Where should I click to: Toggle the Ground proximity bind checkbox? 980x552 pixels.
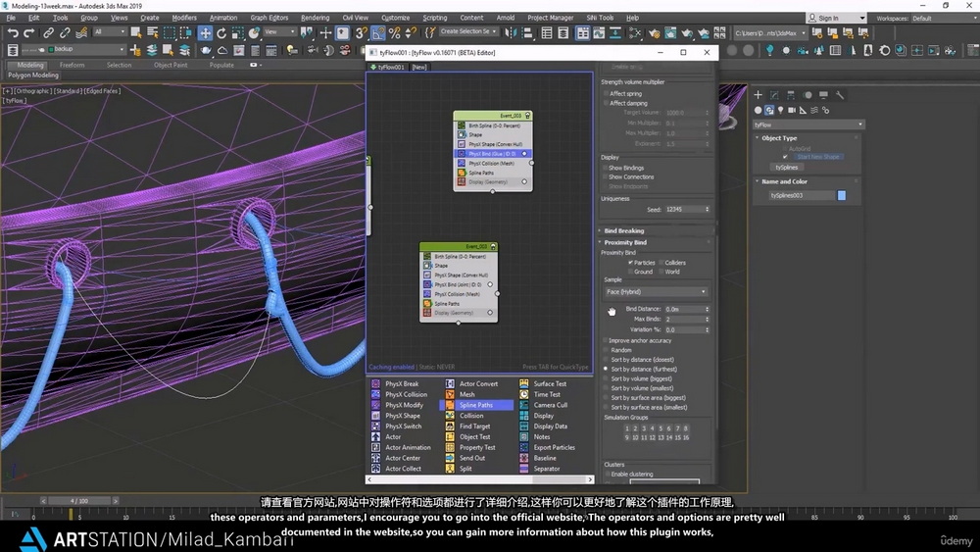630,272
